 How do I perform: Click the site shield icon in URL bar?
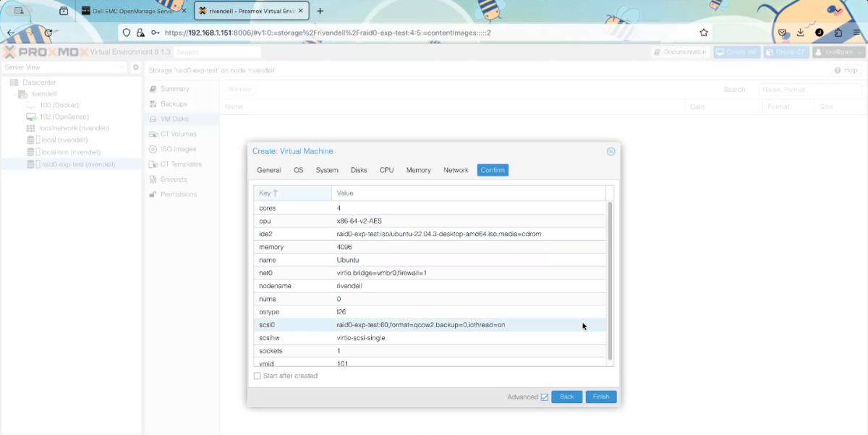tap(127, 33)
